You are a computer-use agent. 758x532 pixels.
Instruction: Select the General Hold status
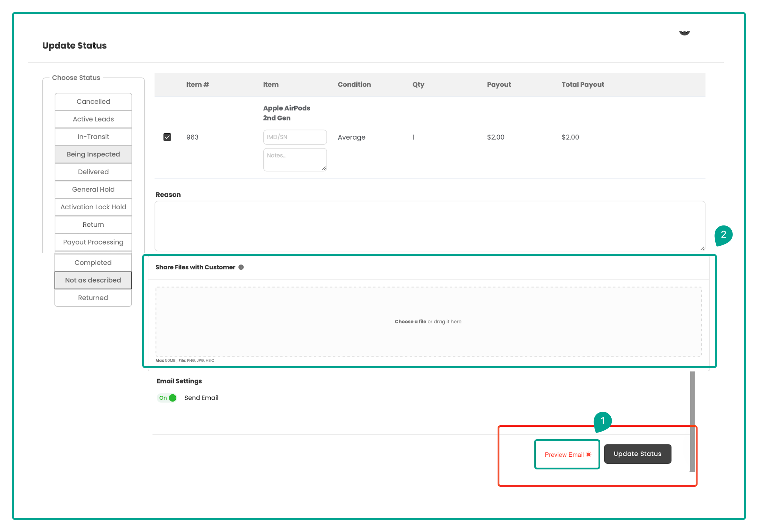coord(93,189)
